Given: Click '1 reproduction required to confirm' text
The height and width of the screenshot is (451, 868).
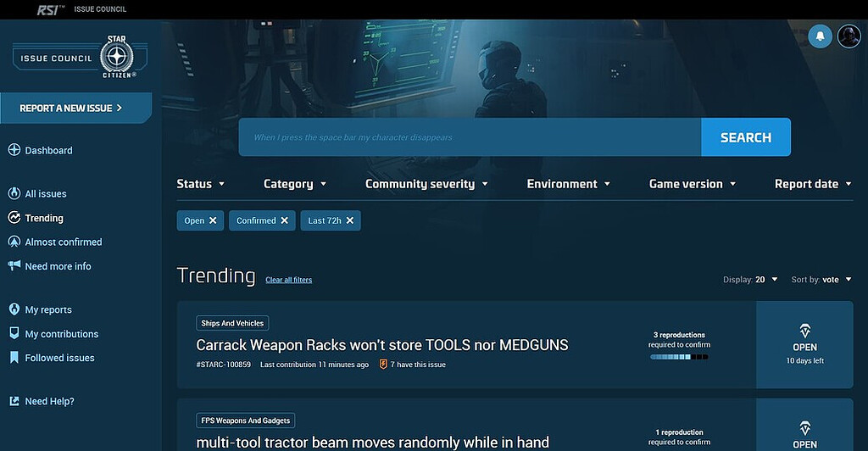Looking at the screenshot, I should click(x=679, y=437).
